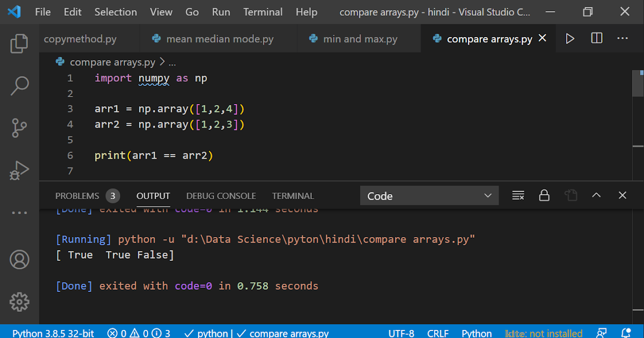
Task: Switch to the Problems panel tab
Action: (x=87, y=196)
